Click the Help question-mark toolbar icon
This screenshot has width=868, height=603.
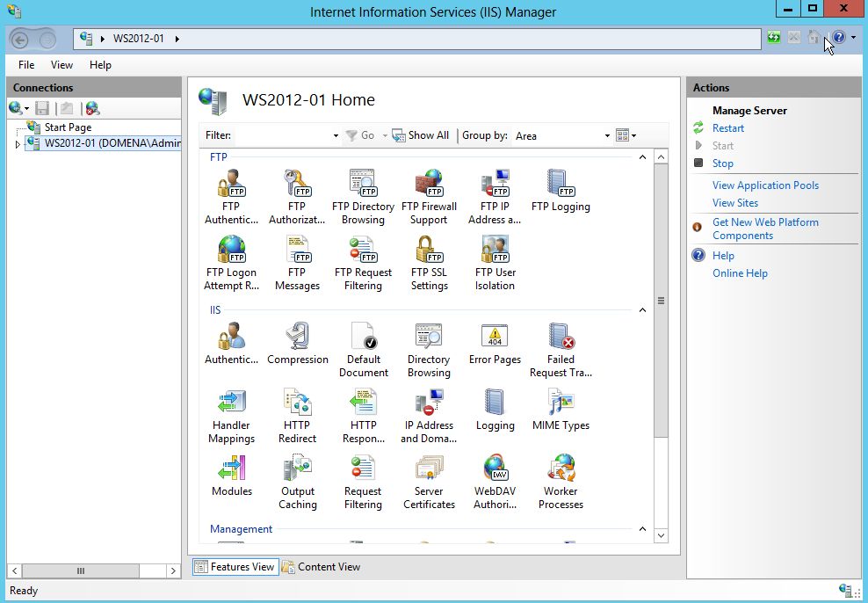(839, 38)
